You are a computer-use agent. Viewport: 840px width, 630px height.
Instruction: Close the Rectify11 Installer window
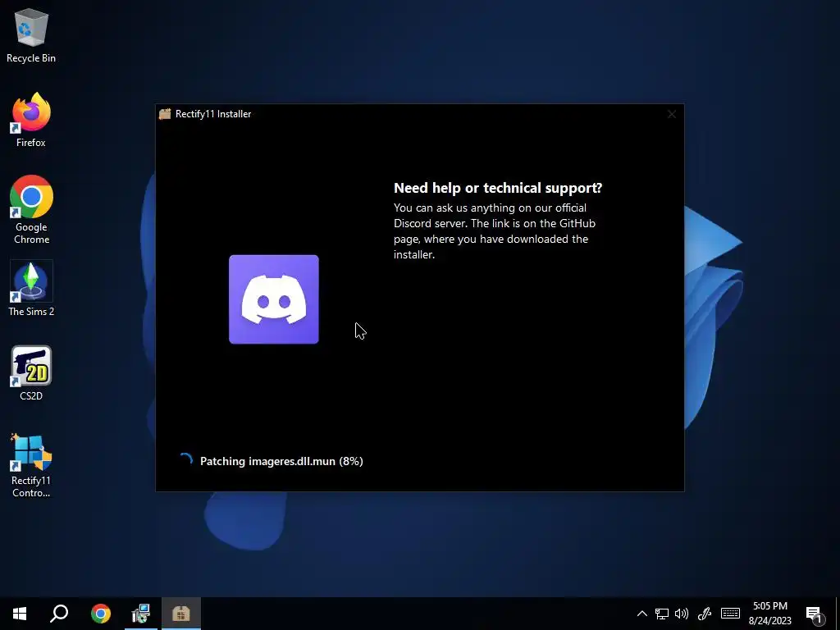tap(671, 114)
